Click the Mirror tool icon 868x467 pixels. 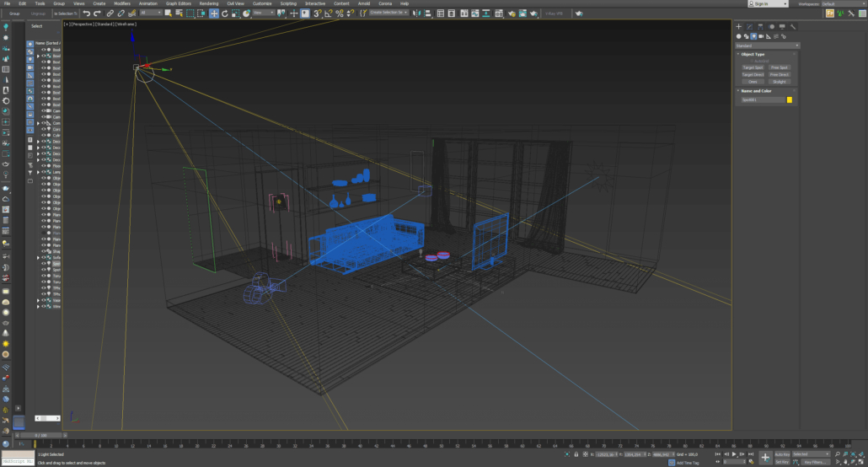click(x=416, y=13)
